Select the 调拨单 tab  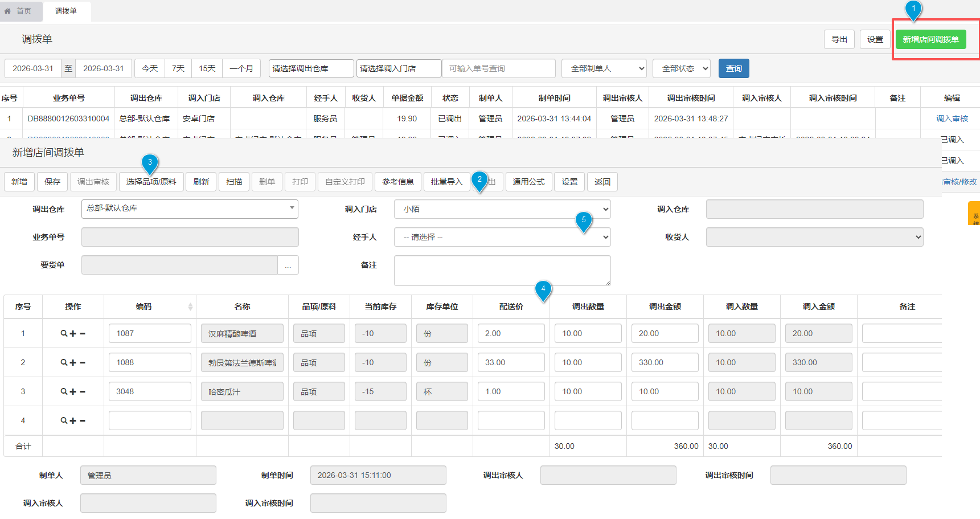(66, 11)
